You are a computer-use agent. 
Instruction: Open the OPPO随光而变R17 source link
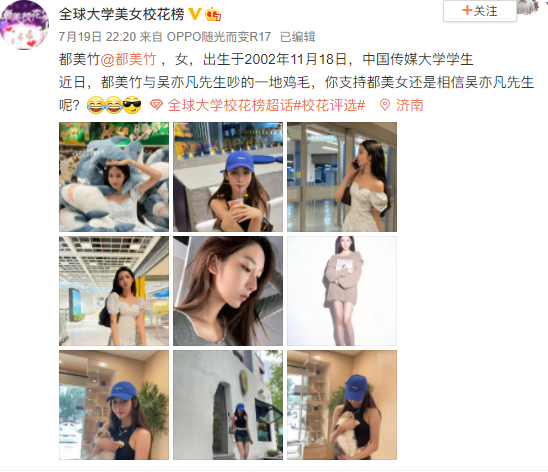(219, 37)
